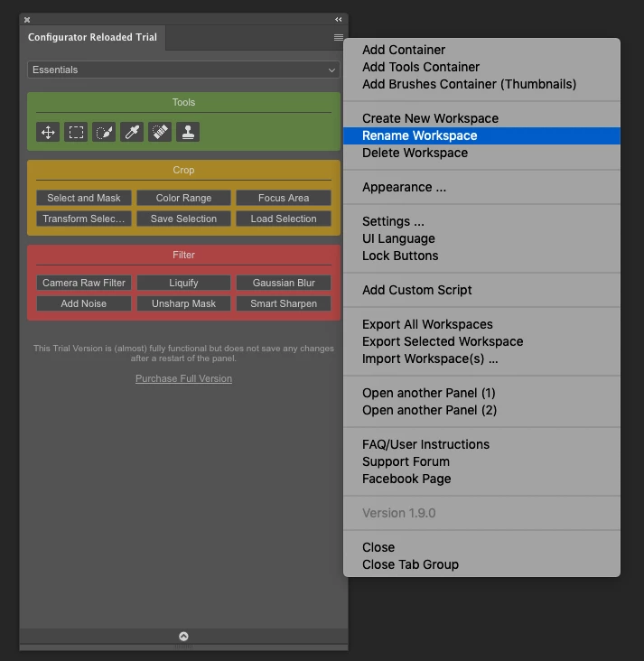
Task: Select the Quick Selection brush tool icon
Action: click(104, 133)
